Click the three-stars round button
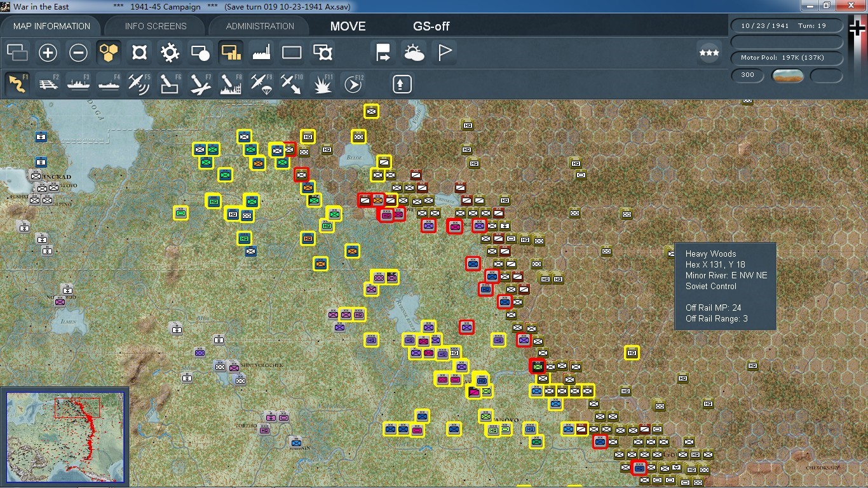Image resolution: width=868 pixels, height=488 pixels. (709, 53)
